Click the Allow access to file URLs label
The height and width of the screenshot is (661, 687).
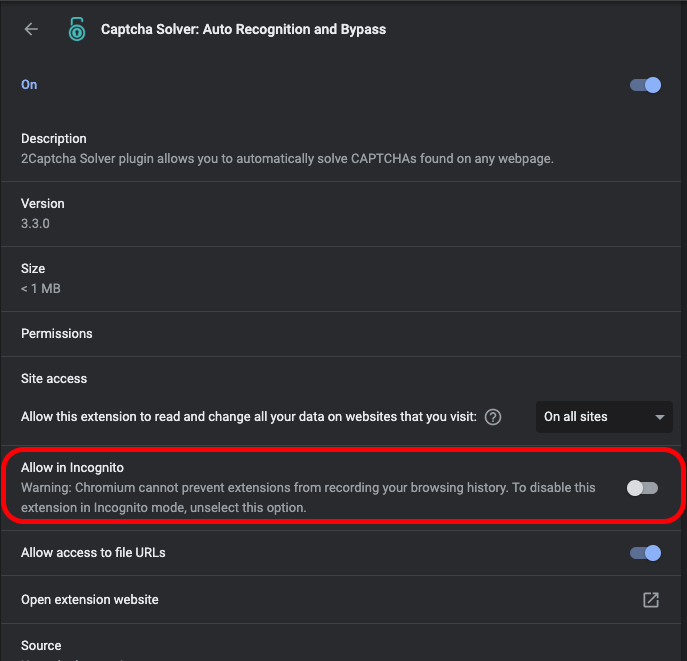(93, 553)
